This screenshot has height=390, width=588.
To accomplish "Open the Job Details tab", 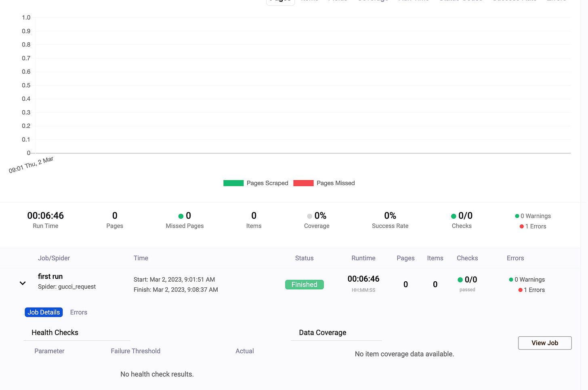I will (44, 312).
